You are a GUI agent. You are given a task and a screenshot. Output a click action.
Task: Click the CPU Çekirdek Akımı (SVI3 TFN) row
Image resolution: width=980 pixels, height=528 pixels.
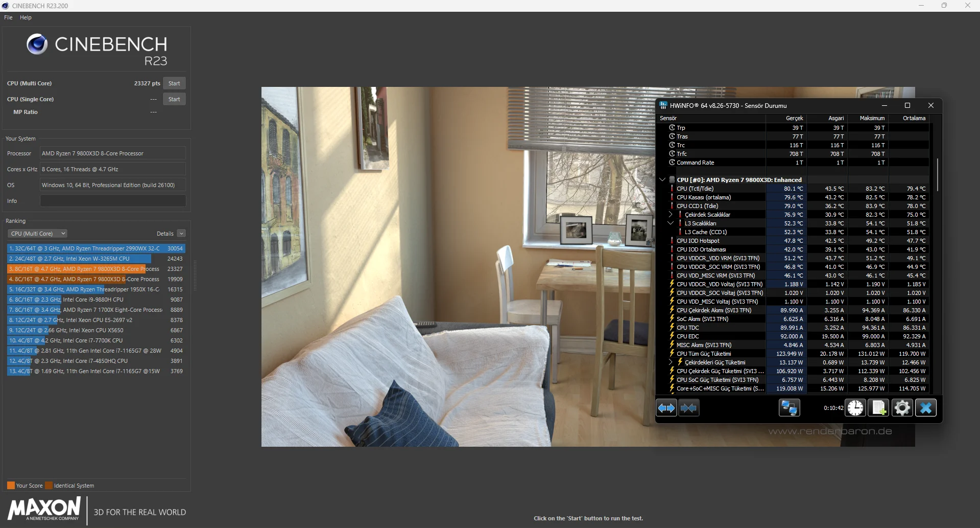click(793, 310)
